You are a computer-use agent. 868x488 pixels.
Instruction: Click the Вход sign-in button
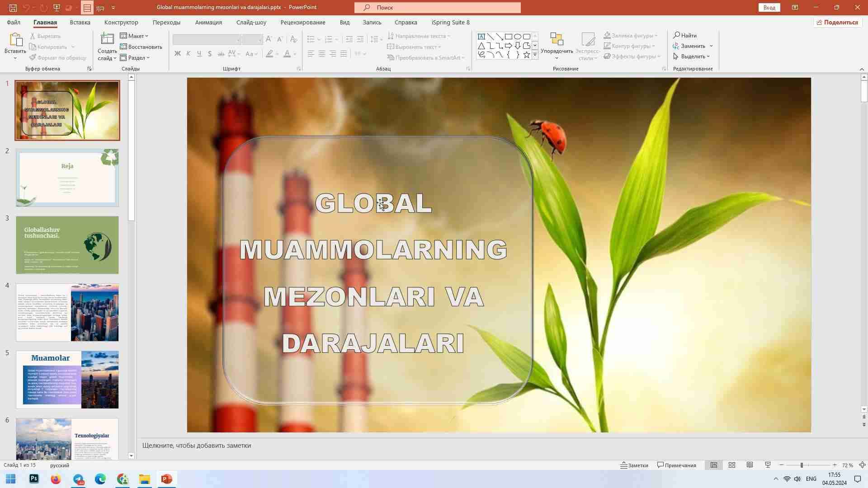(769, 8)
